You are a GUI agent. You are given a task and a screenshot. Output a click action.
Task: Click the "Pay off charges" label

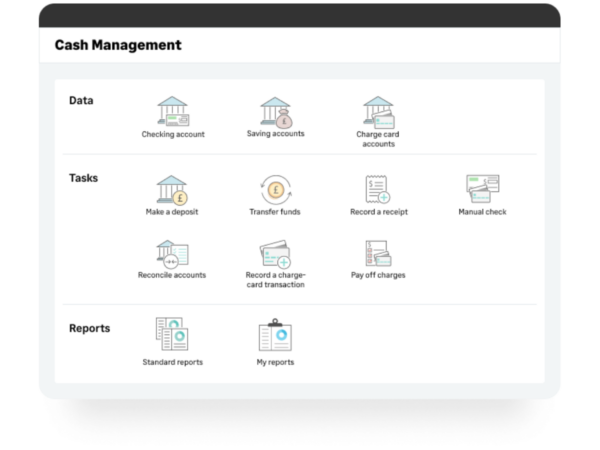[x=378, y=275]
